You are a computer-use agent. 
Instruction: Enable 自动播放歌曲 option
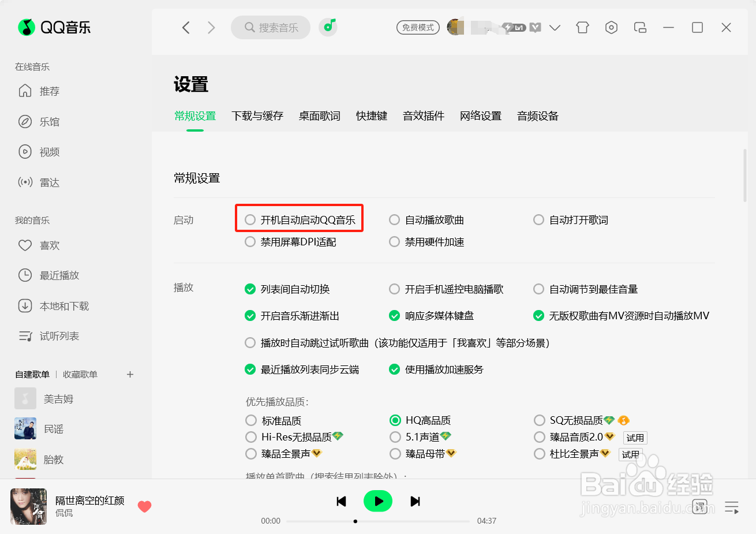pyautogui.click(x=394, y=219)
